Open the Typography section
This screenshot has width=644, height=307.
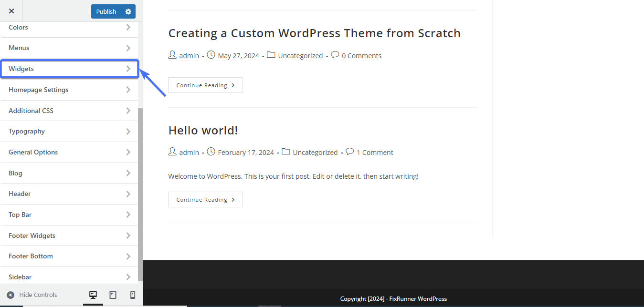[x=69, y=132]
